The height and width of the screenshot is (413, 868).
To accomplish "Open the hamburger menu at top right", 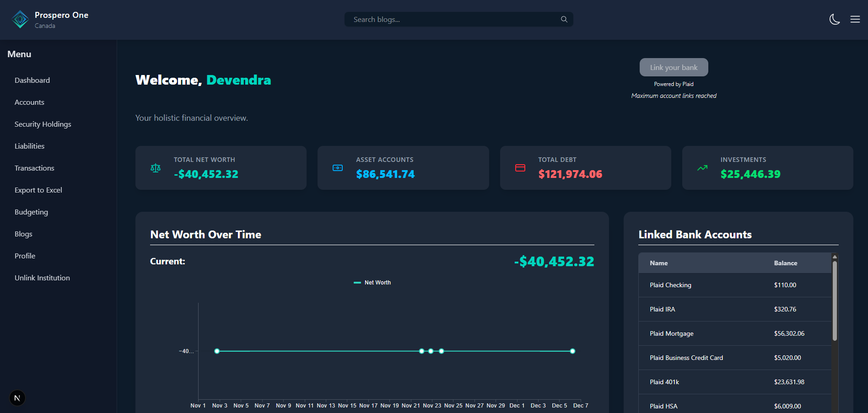I will tap(855, 19).
